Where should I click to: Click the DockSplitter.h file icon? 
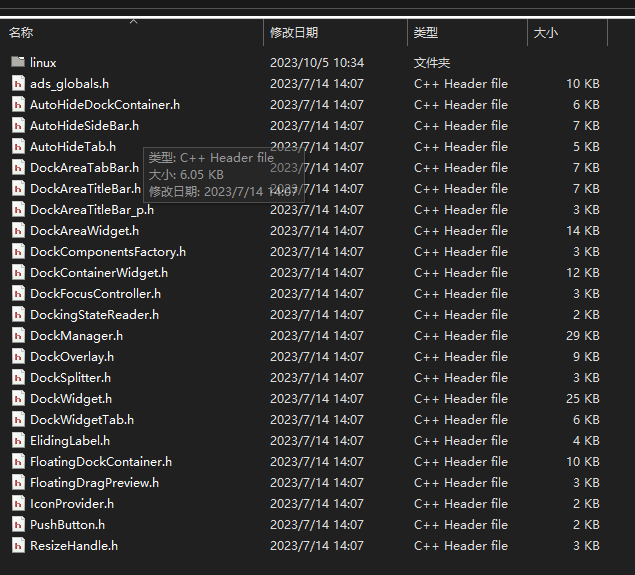click(18, 378)
